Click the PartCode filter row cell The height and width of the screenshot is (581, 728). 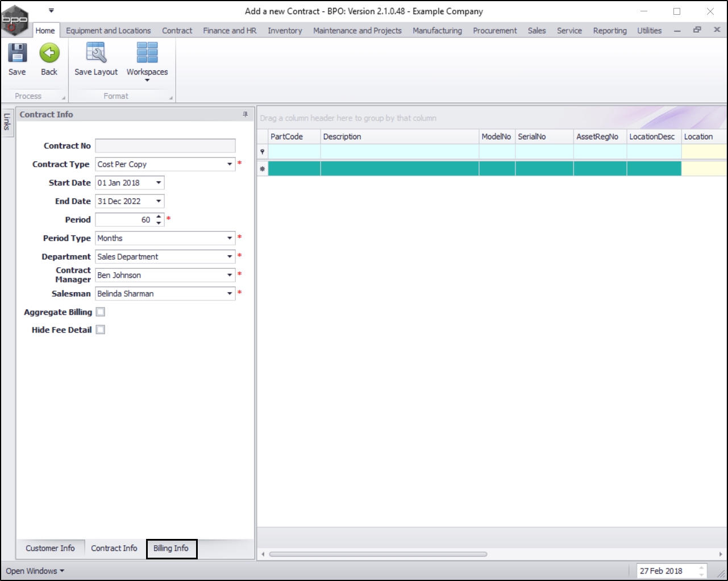[294, 152]
